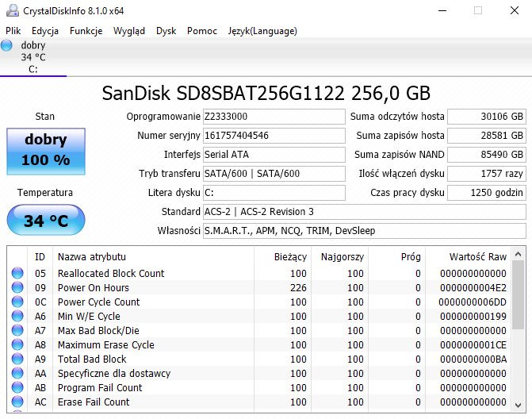Select the 'Program Fail Count' attribute name
The image size is (532, 419).
pyautogui.click(x=100, y=387)
